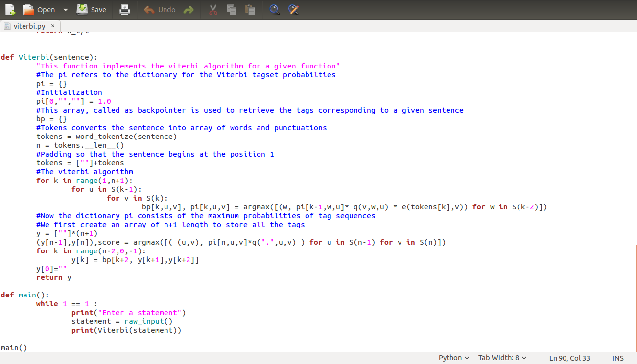Click the '#Initialization' comment
The width and height of the screenshot is (637, 364).
coord(69,92)
